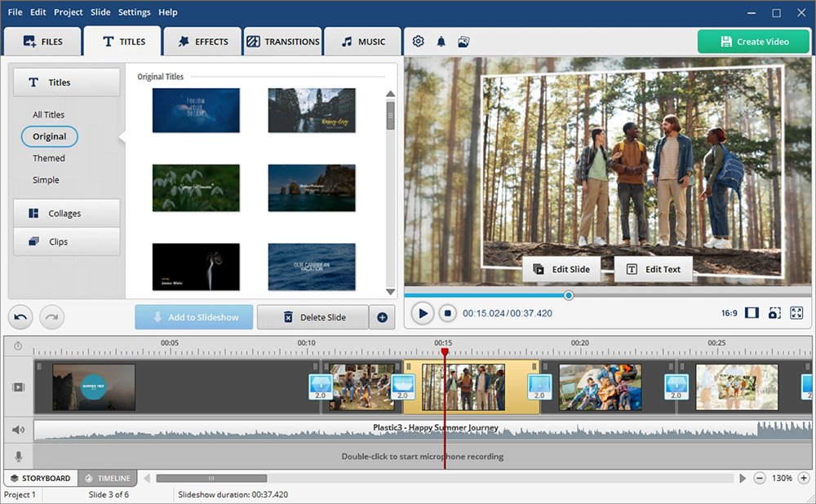Viewport: 816px width, 504px height.
Task: Switch to the MUSIC tab
Action: pyautogui.click(x=363, y=42)
